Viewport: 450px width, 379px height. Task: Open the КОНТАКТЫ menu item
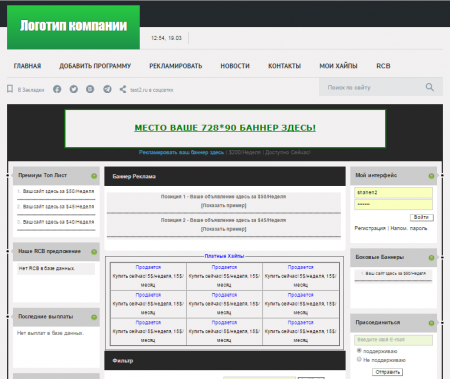[284, 66]
